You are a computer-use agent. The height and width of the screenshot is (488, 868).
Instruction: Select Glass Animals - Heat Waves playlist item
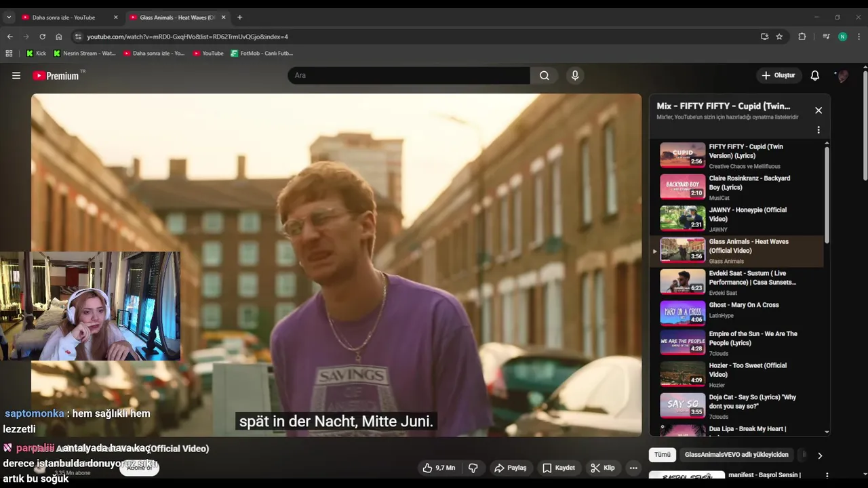[x=738, y=251]
